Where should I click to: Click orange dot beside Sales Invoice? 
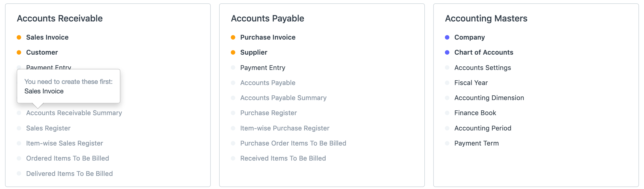pos(19,37)
